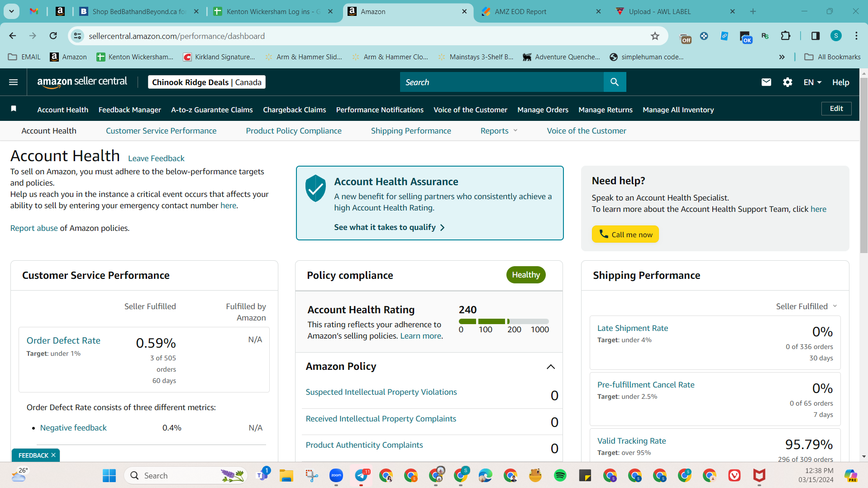Open Suspected Intellectual Property Violations link
The image size is (868, 488).
click(x=381, y=392)
